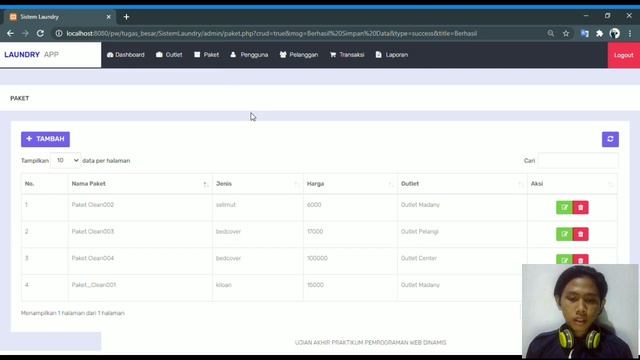Click the TAMBAH button
Viewport: 640px width, 360px height.
pyautogui.click(x=45, y=139)
